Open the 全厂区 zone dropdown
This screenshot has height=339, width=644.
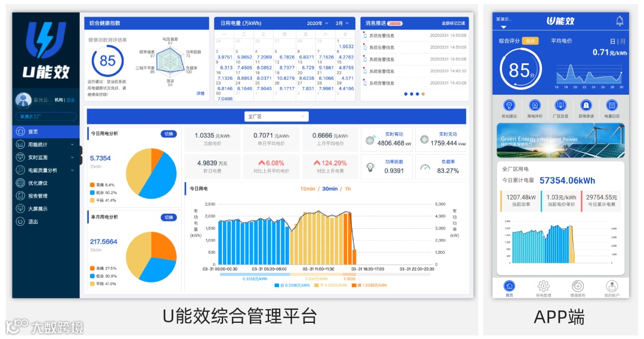click(277, 117)
